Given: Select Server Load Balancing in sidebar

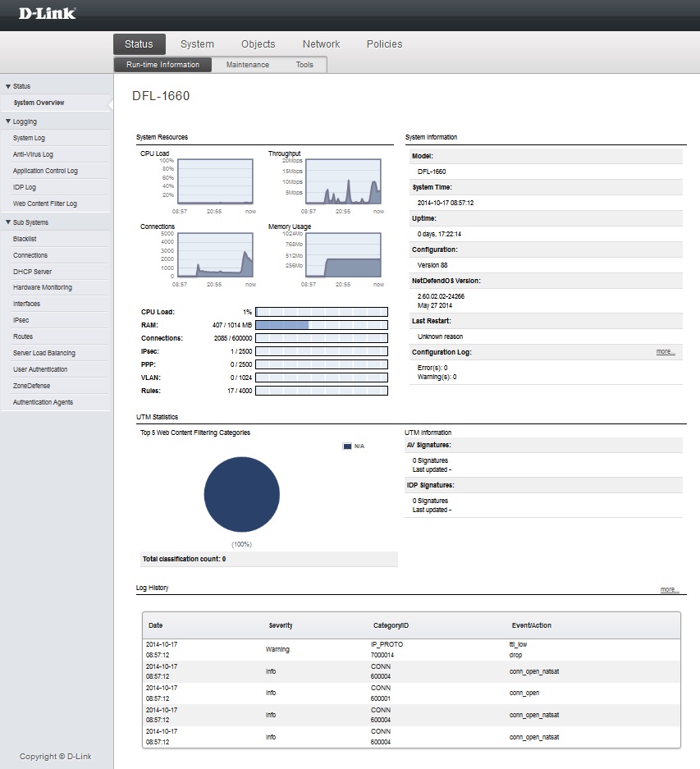Looking at the screenshot, I should point(44,353).
